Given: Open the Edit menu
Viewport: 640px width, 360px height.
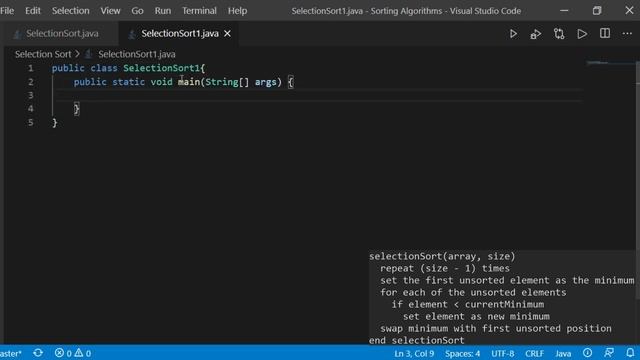Looking at the screenshot, I should pos(33,11).
